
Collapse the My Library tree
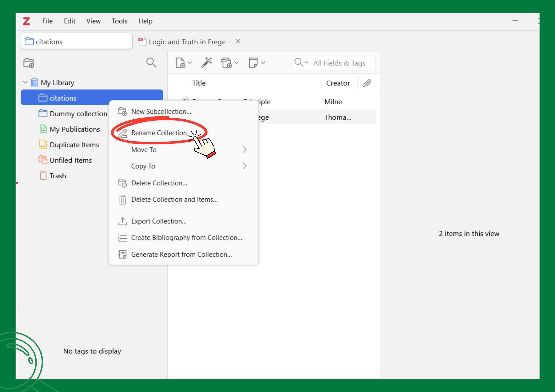(25, 82)
